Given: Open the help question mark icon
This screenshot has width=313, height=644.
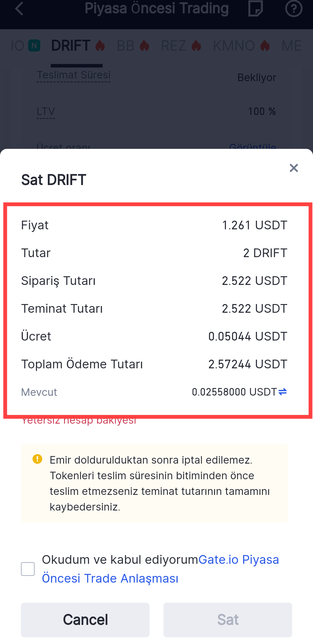Looking at the screenshot, I should [294, 9].
